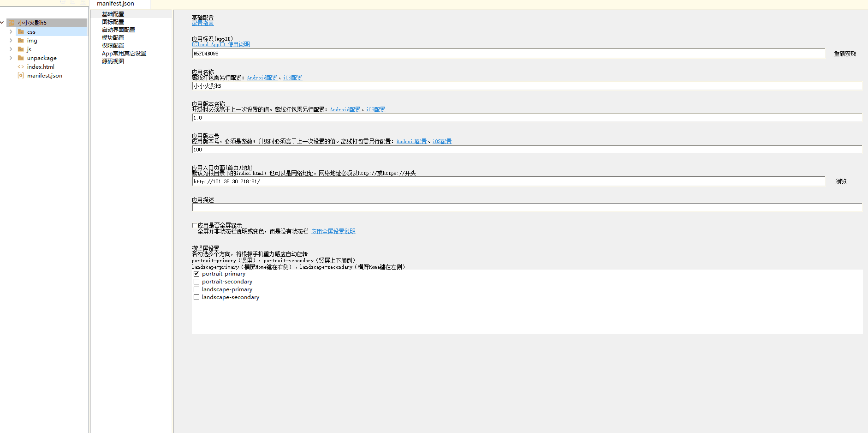Check the landscape-primary orientation checkbox
The width and height of the screenshot is (868, 433).
tap(196, 289)
